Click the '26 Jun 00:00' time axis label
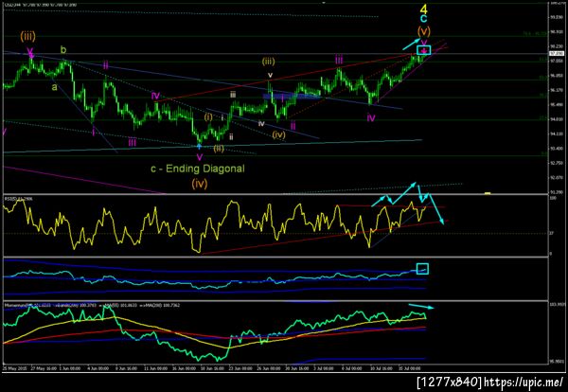 tap(269, 368)
